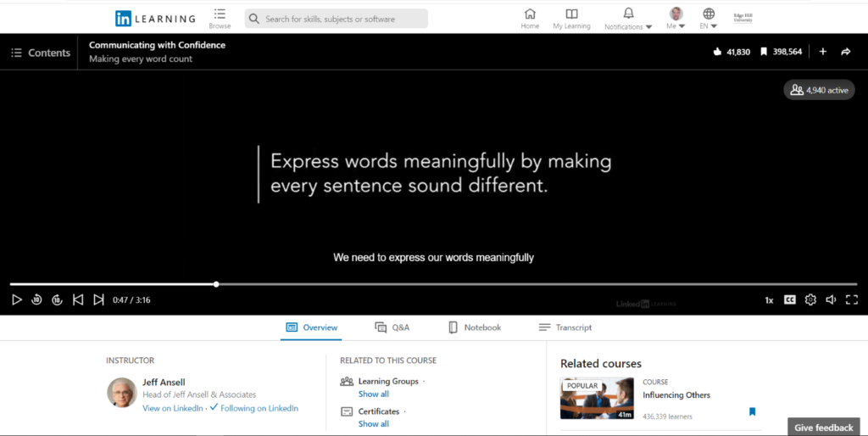Toggle closed captions CC
This screenshot has width=868, height=436.
click(x=790, y=299)
